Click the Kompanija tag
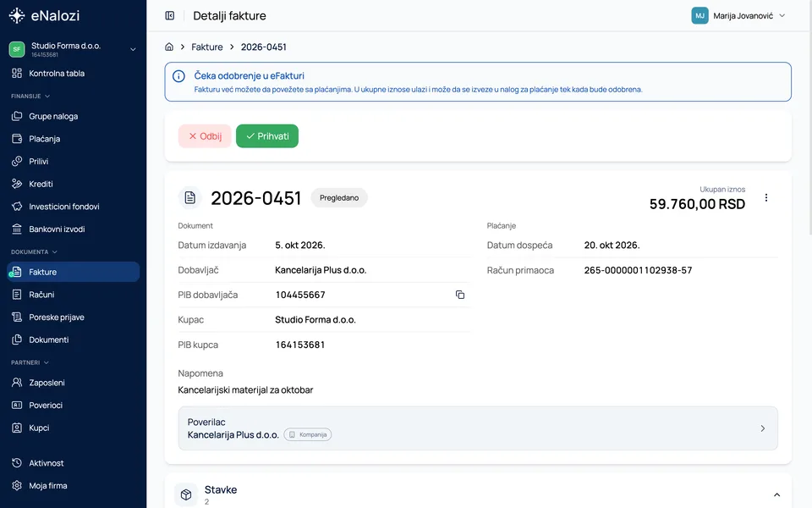This screenshot has width=812, height=508. point(308,434)
